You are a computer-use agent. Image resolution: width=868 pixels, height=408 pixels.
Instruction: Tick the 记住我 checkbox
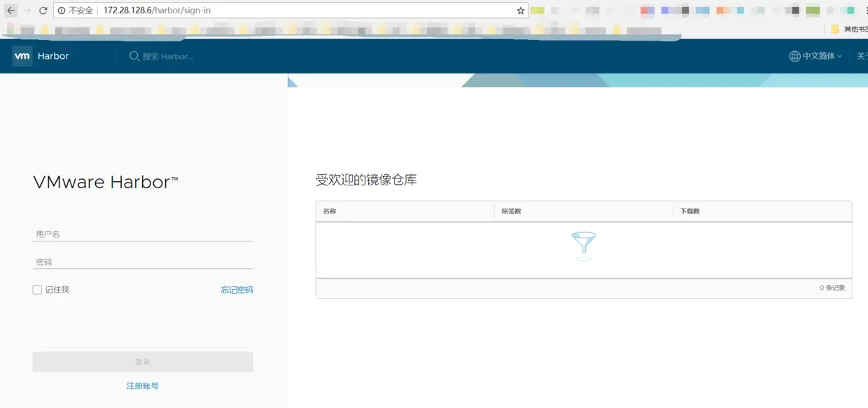click(x=37, y=290)
